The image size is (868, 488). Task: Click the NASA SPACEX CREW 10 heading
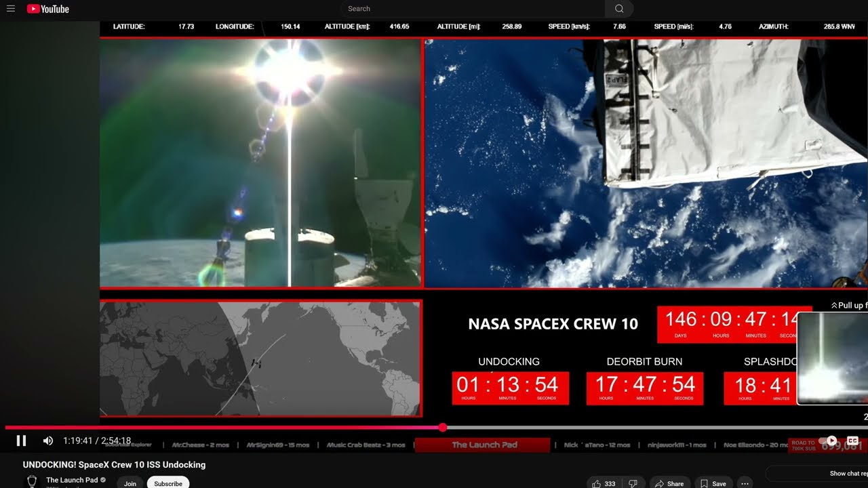click(x=553, y=324)
